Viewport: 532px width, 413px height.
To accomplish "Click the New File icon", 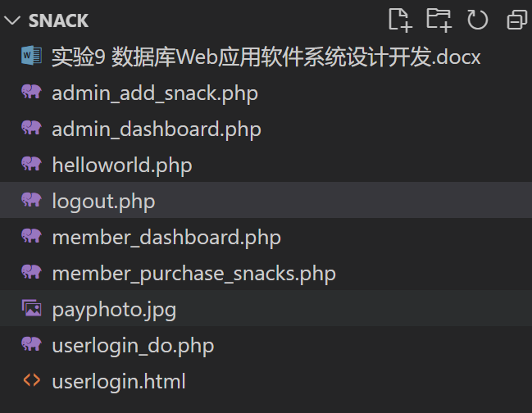I will click(x=400, y=20).
